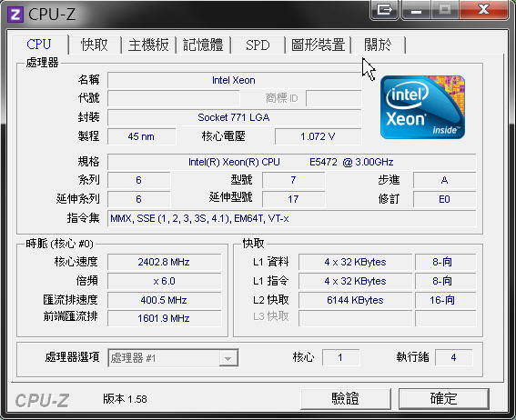
Task: Open the 主機板 tab
Action: [148, 45]
